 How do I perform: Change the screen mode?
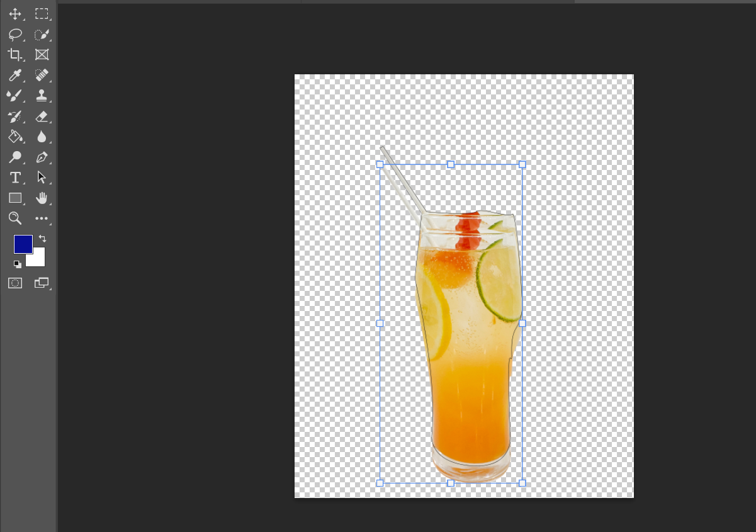point(42,283)
